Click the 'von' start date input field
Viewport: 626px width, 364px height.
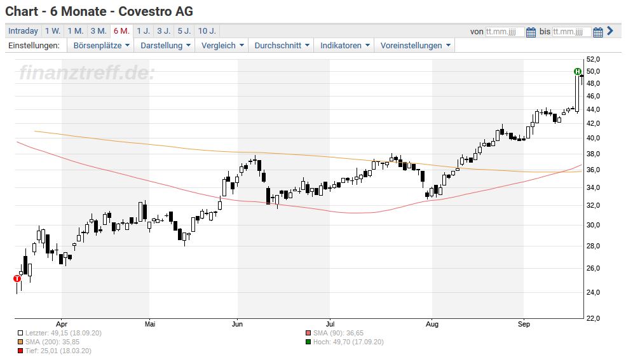(505, 32)
